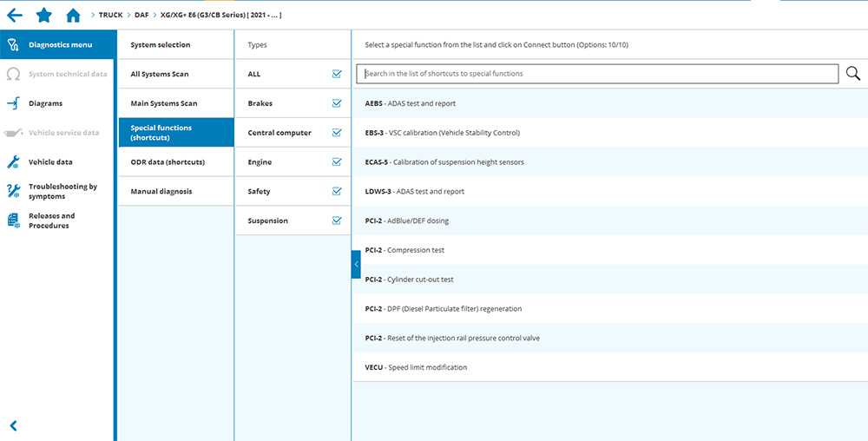Select PCI-2 AdBlue/DEF dosing function
Screen dimensions: 868x441
point(407,220)
